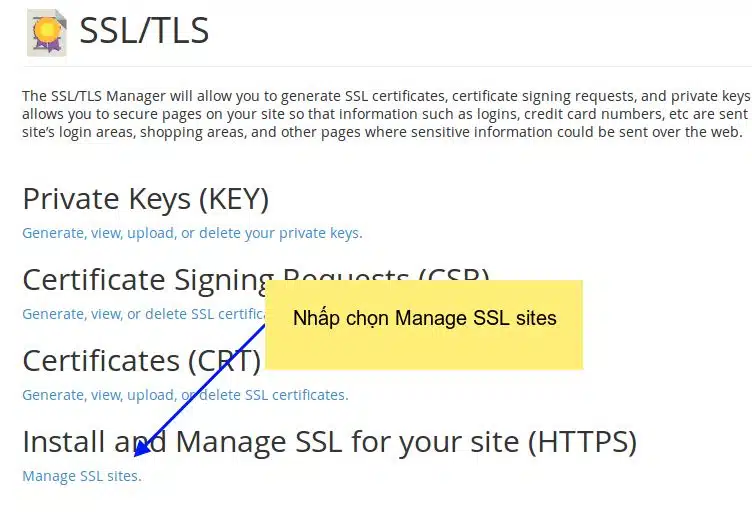Click the (HTTPS) text in the heading
The image size is (752, 513).
pos(582,442)
